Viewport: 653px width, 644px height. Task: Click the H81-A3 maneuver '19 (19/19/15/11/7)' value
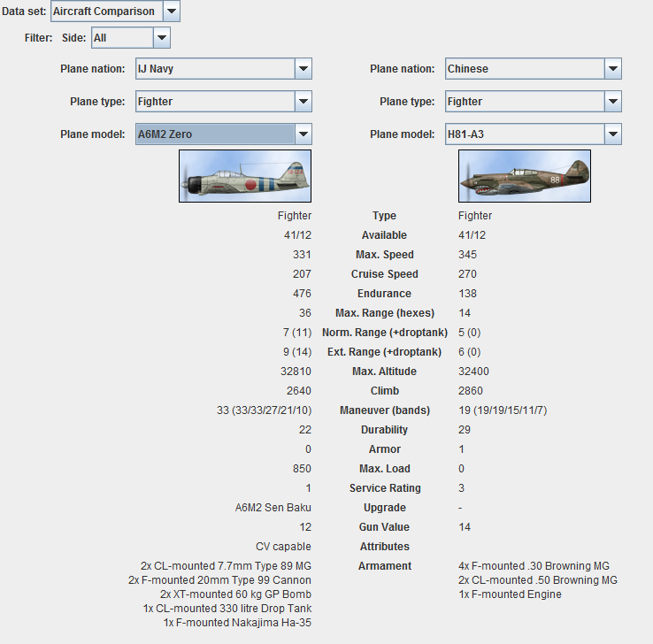[x=503, y=410]
